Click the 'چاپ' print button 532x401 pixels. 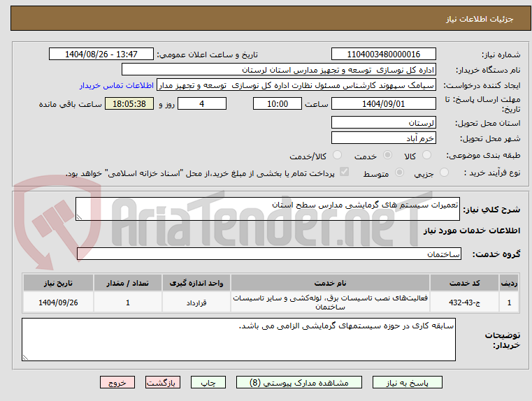(208, 382)
